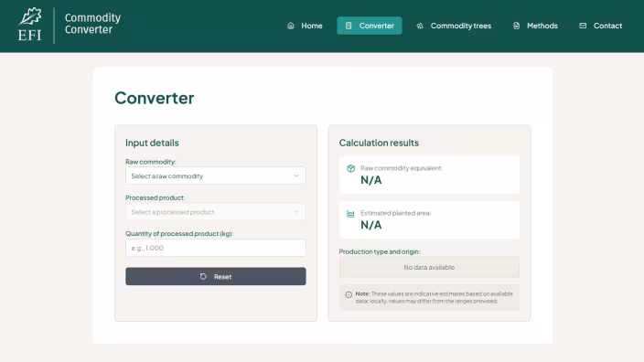Click the note info circle icon

[x=349, y=294]
